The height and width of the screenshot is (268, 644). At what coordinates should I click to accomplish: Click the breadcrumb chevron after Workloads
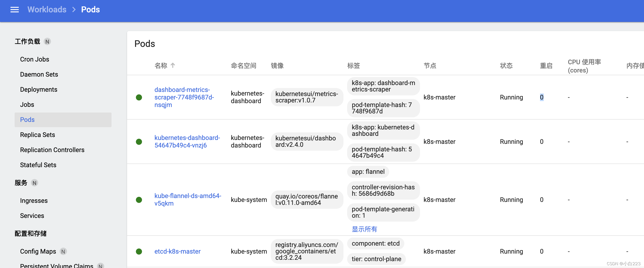(x=74, y=10)
